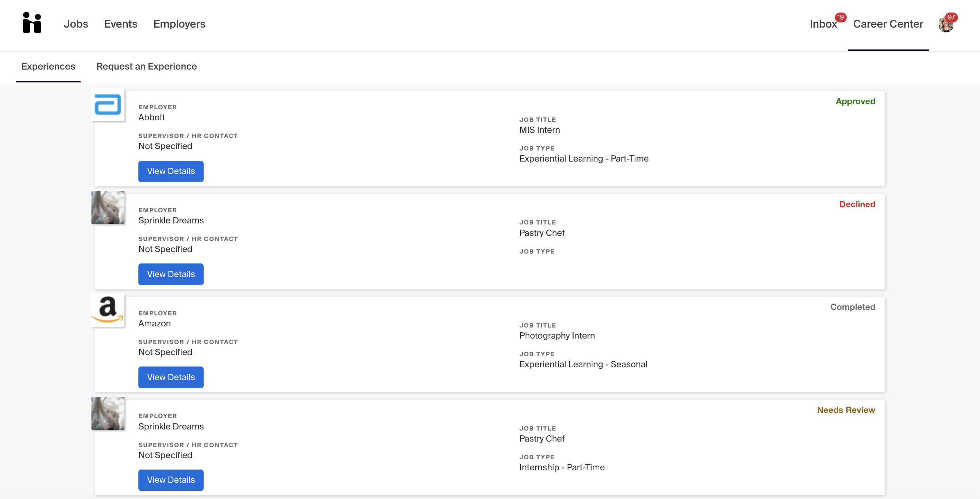Open the user profile avatar
The image size is (980, 499).
point(945,25)
